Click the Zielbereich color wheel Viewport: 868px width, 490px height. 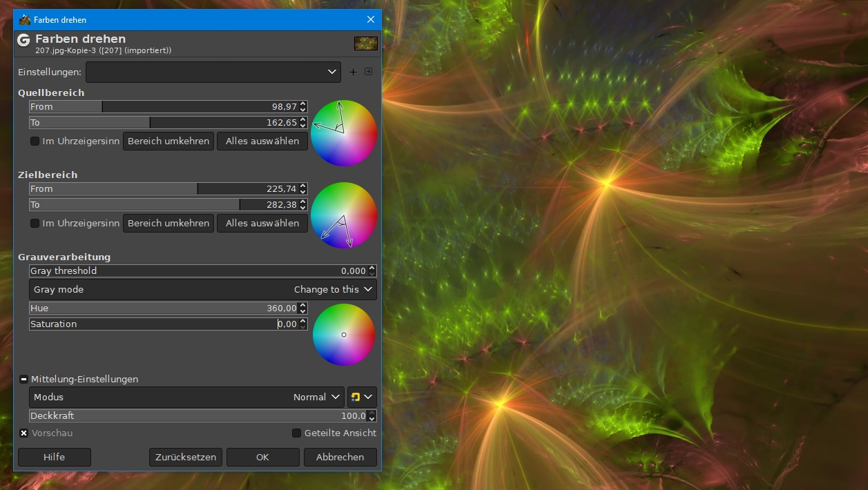pyautogui.click(x=343, y=215)
